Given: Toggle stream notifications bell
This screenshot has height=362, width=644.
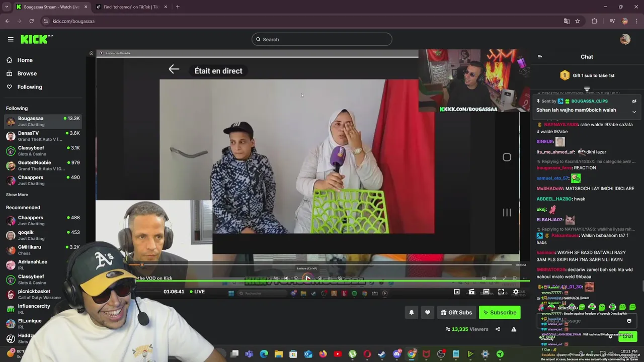Looking at the screenshot, I should click(x=412, y=313).
